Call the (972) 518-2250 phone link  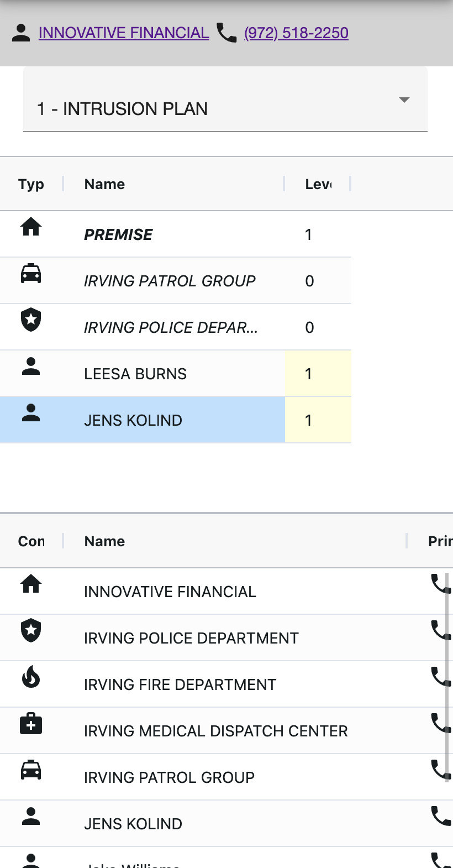pos(296,33)
